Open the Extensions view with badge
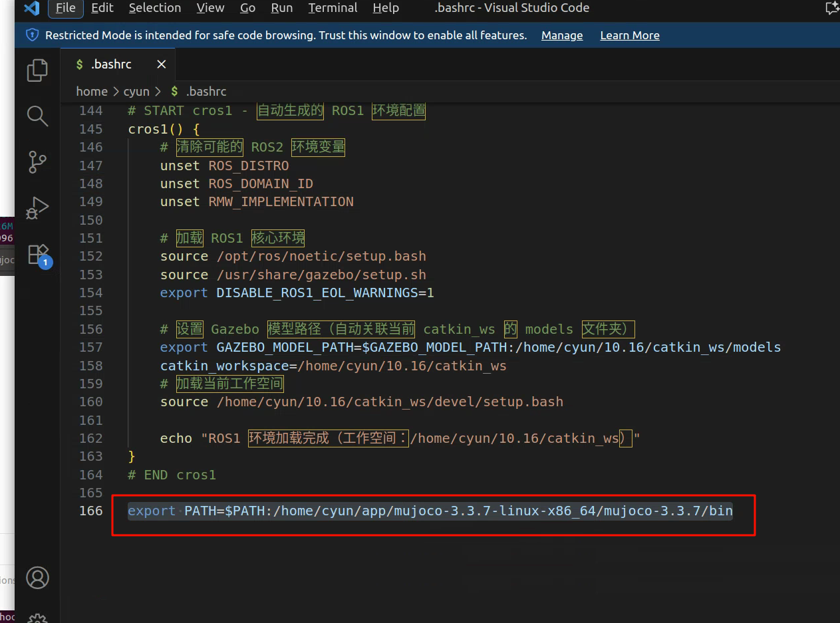 39,255
